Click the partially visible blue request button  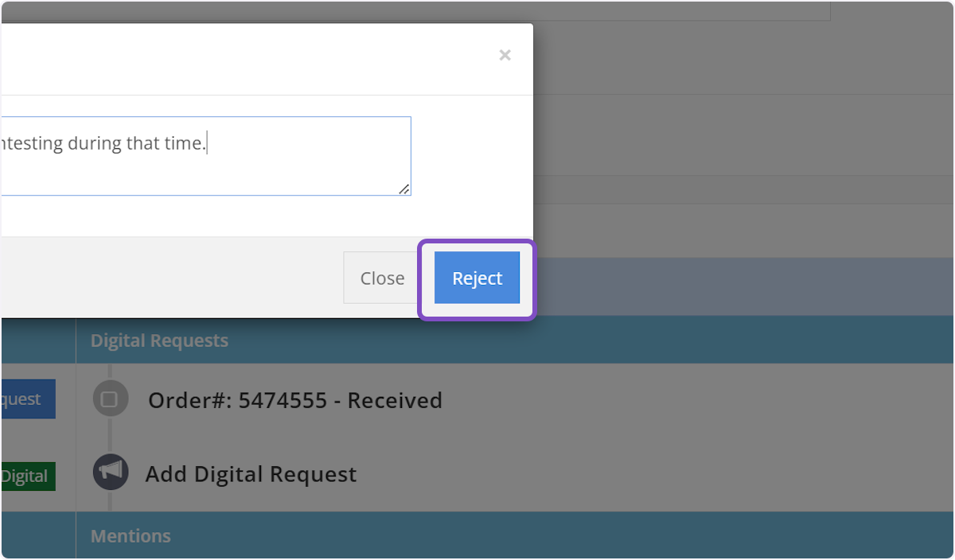point(28,399)
